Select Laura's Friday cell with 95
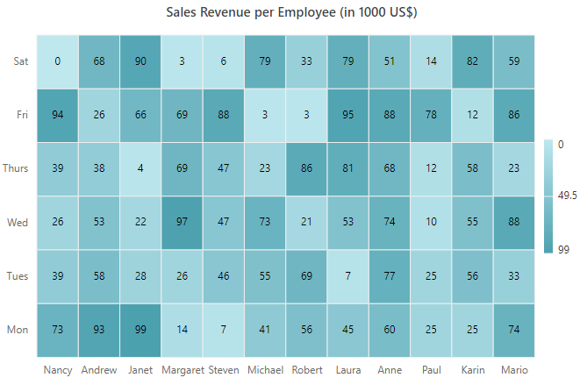Screen dimensions: 580x392 [347, 116]
